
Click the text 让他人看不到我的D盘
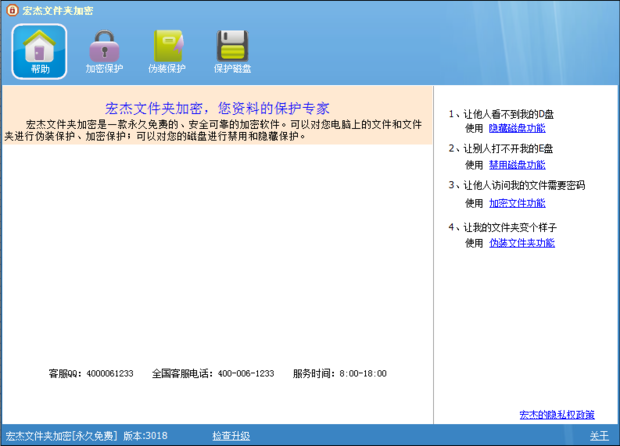[x=508, y=114]
